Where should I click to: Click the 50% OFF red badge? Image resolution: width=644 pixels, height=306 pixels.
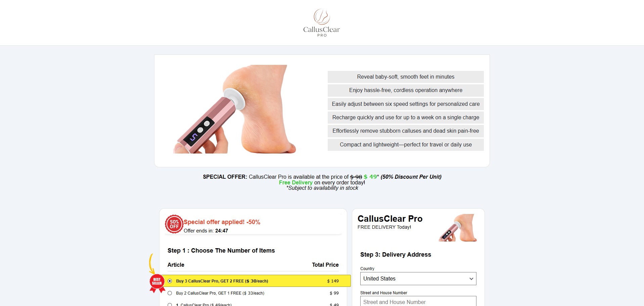[174, 224]
